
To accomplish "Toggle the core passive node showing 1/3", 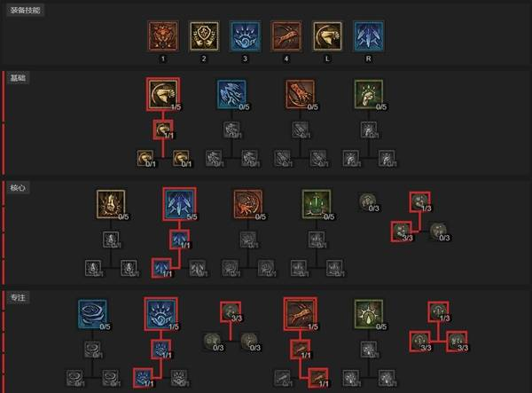I will point(420,202).
